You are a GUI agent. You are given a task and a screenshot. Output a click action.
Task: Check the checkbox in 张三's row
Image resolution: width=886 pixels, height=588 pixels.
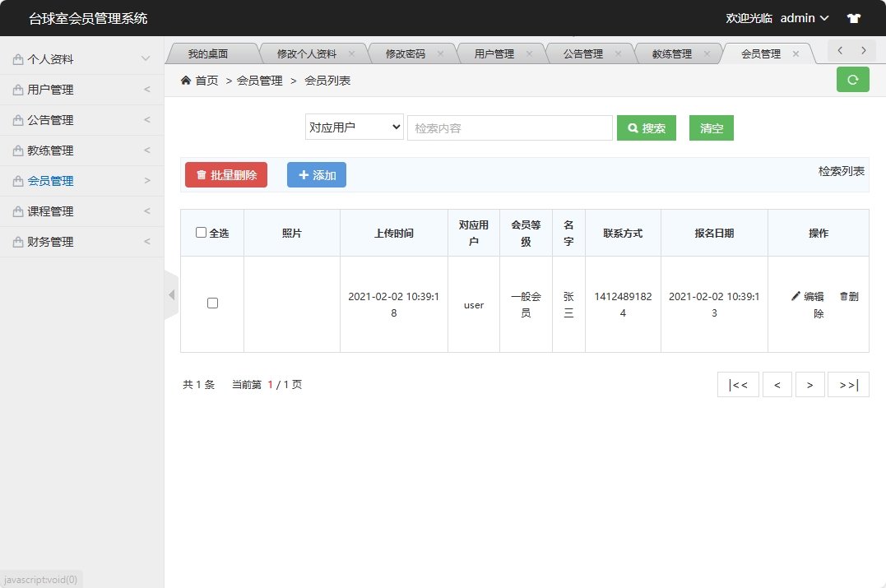[212, 303]
